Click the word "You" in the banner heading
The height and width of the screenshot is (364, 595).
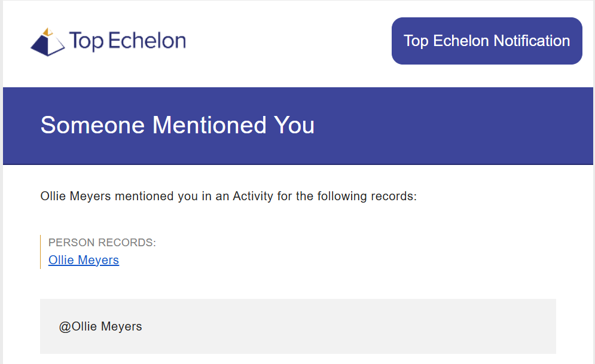[x=294, y=125]
